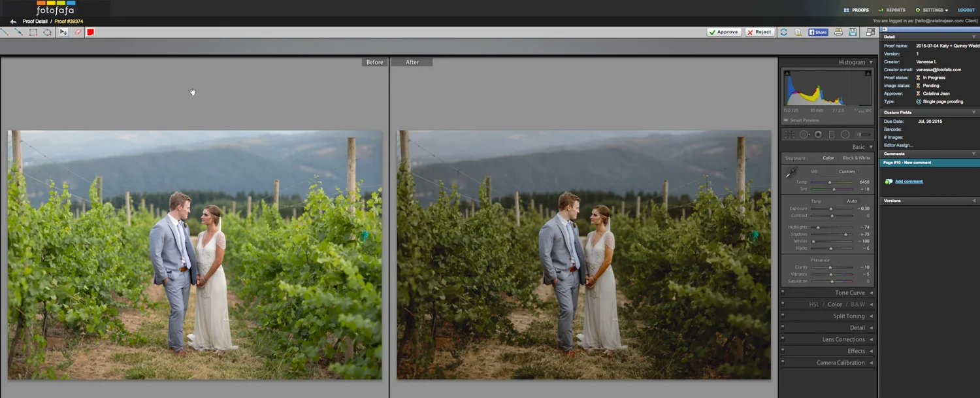The image size is (980, 398).
Task: Click the Before label above left image
Action: (x=375, y=62)
